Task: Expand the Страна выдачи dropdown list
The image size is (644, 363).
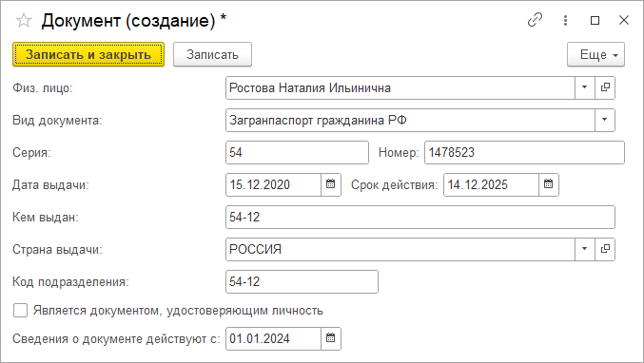Action: pos(584,249)
